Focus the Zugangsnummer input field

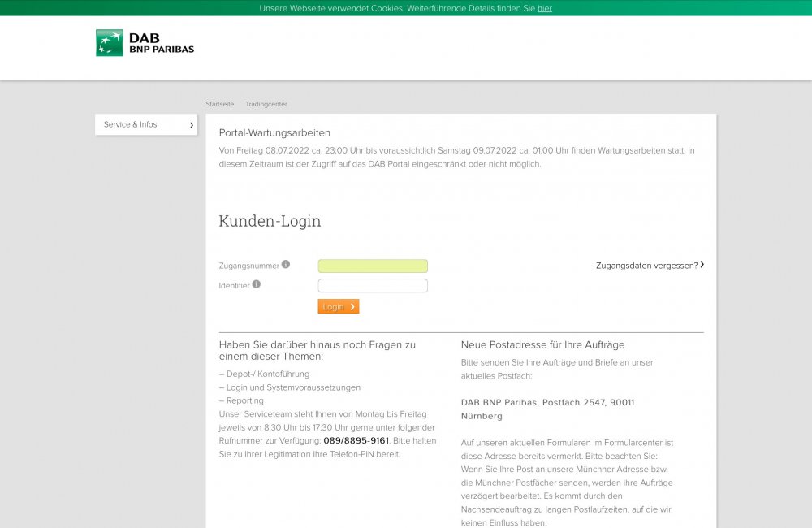[x=373, y=266]
